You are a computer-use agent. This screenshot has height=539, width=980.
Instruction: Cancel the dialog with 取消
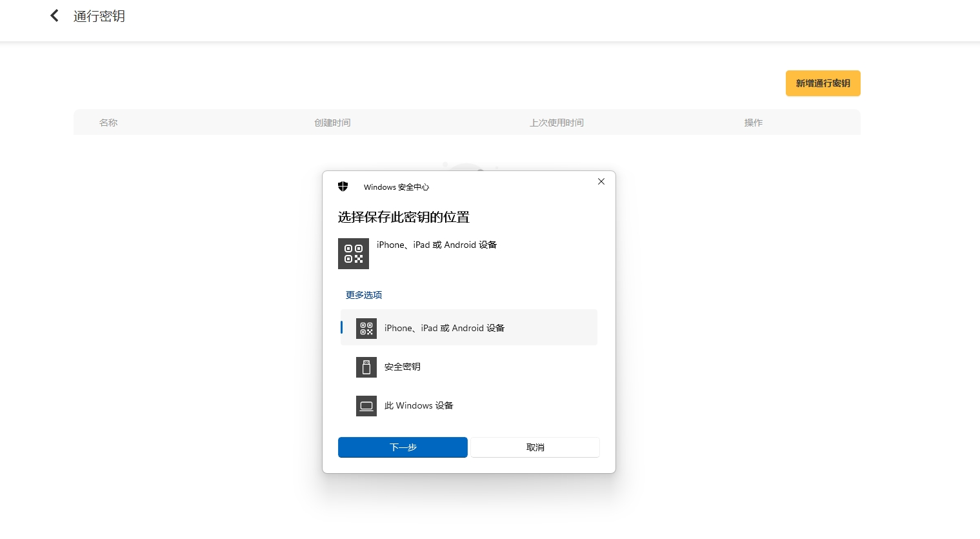[x=535, y=447]
